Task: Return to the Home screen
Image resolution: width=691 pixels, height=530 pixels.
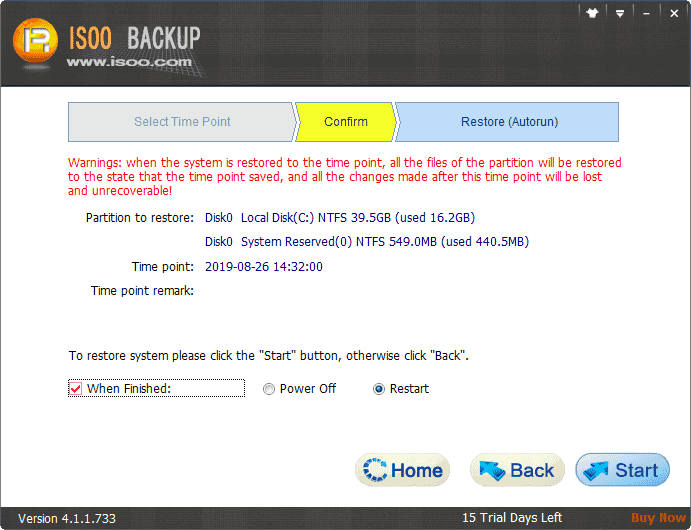Action: [403, 470]
